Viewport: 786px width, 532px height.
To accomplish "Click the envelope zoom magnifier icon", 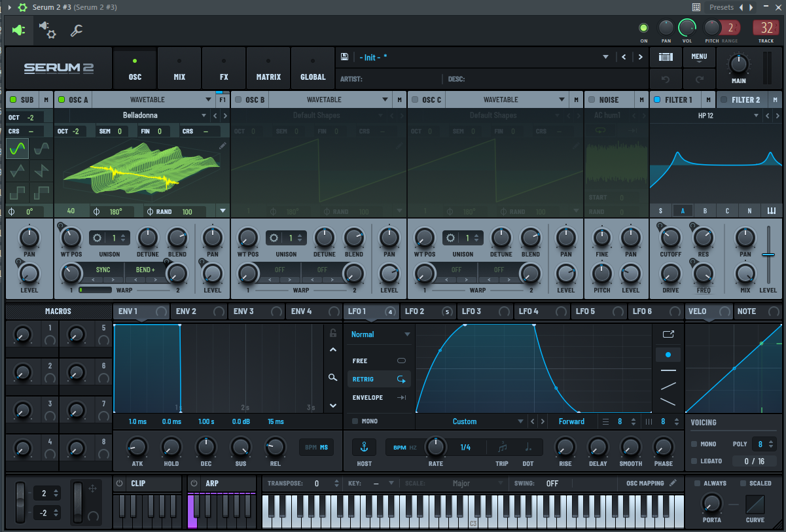I will (333, 377).
